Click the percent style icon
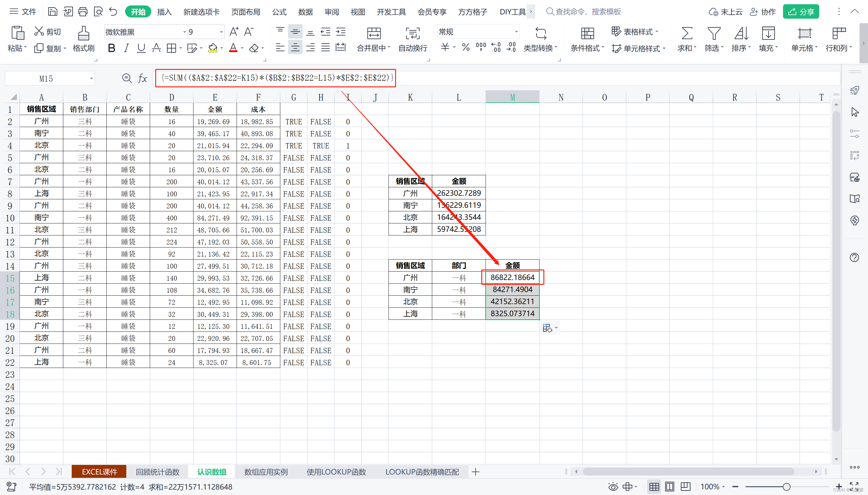Screen dimensions: 868x495 tap(466, 47)
